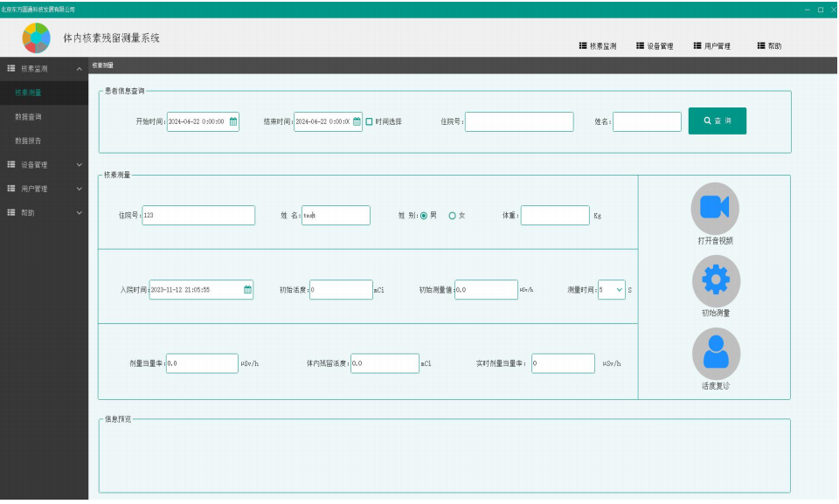Screen dimensions: 839x504
Task: Click the measurement 姓名 field
Action: coord(336,215)
